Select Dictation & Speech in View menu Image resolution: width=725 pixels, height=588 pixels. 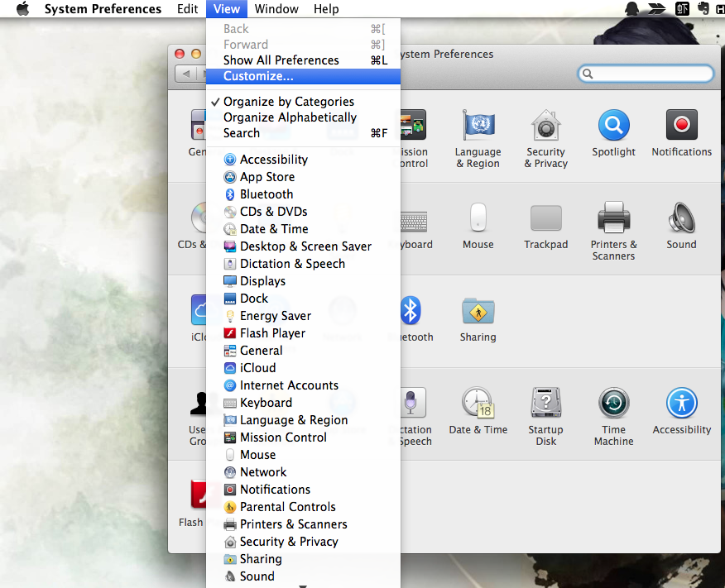point(303,264)
